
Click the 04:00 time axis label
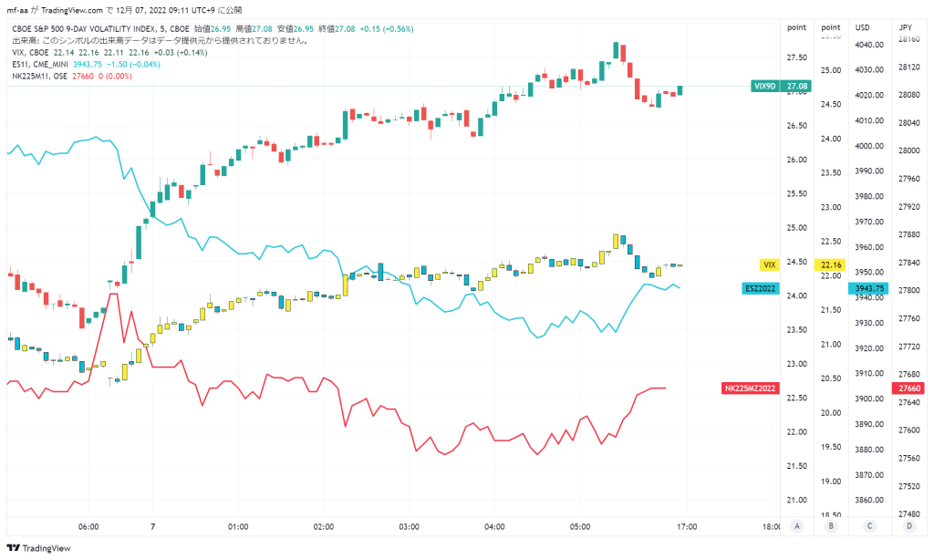coord(494,526)
